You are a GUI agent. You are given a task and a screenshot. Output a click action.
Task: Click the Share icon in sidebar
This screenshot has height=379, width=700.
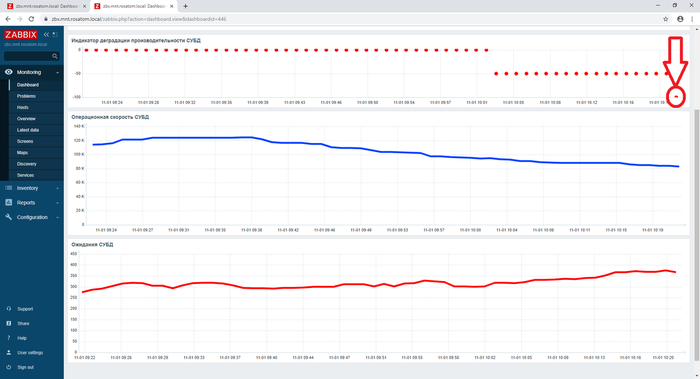pos(8,323)
